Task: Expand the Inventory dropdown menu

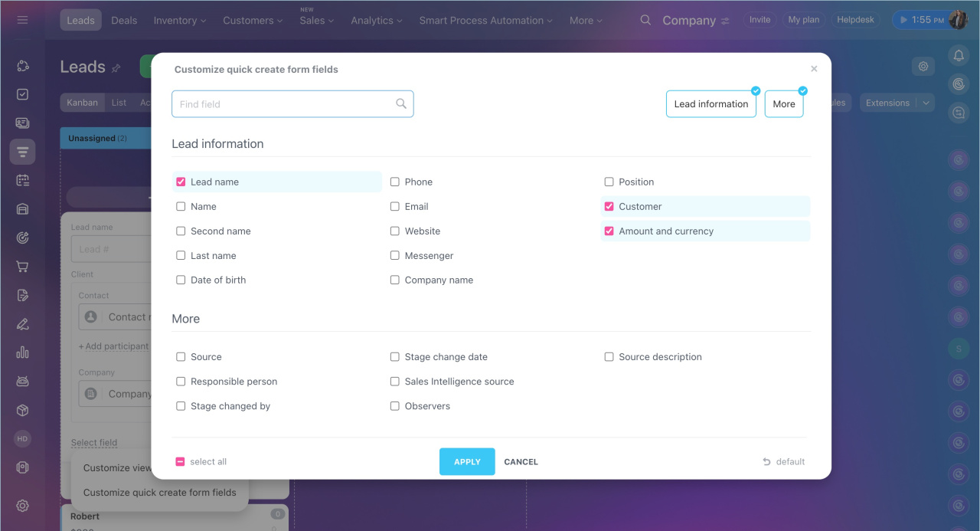Action: [x=180, y=21]
